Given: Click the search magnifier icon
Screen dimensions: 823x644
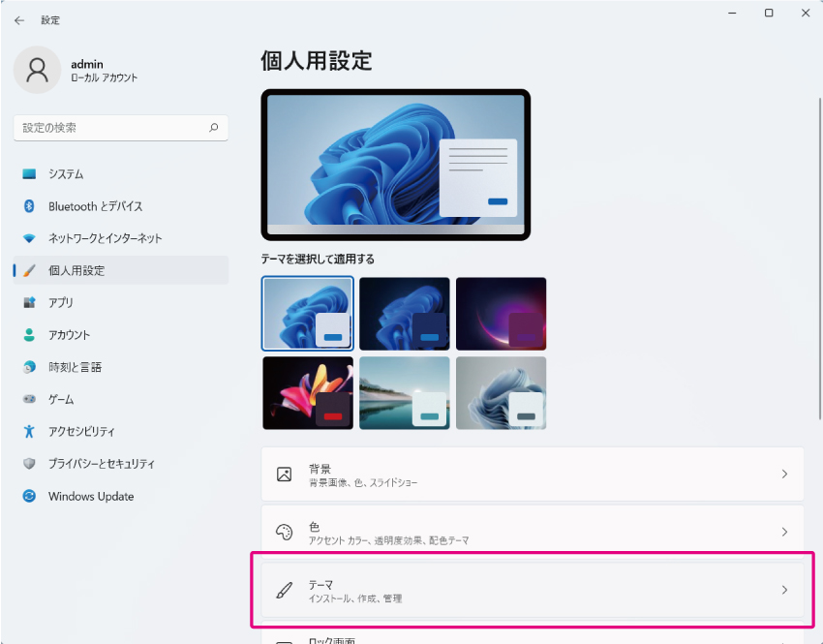Looking at the screenshot, I should [x=214, y=128].
